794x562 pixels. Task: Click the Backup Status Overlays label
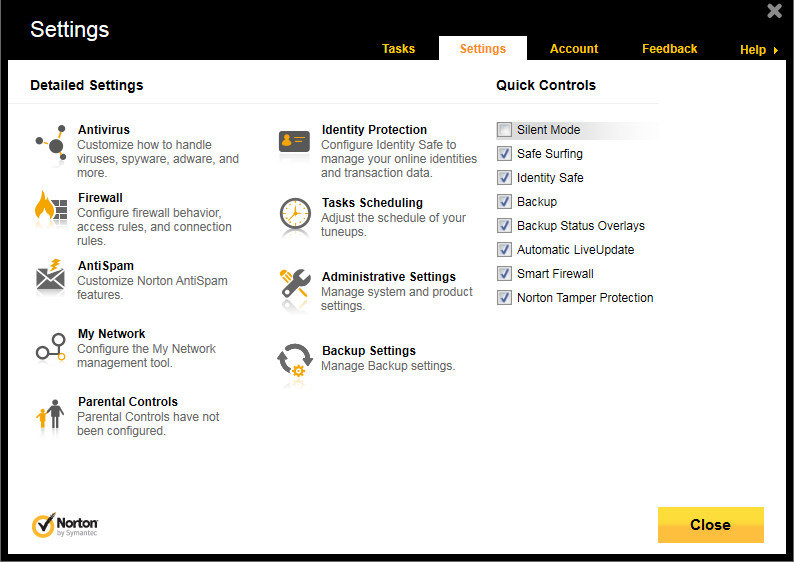[581, 225]
